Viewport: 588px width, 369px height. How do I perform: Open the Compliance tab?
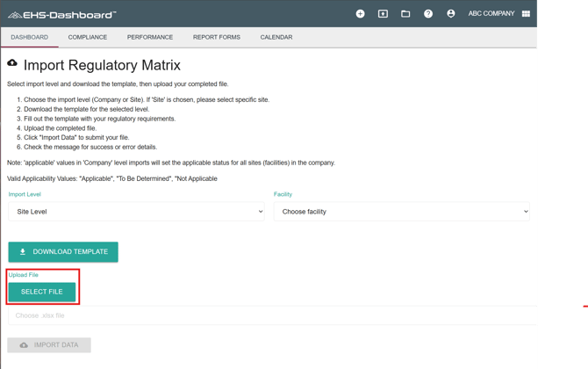coord(88,38)
